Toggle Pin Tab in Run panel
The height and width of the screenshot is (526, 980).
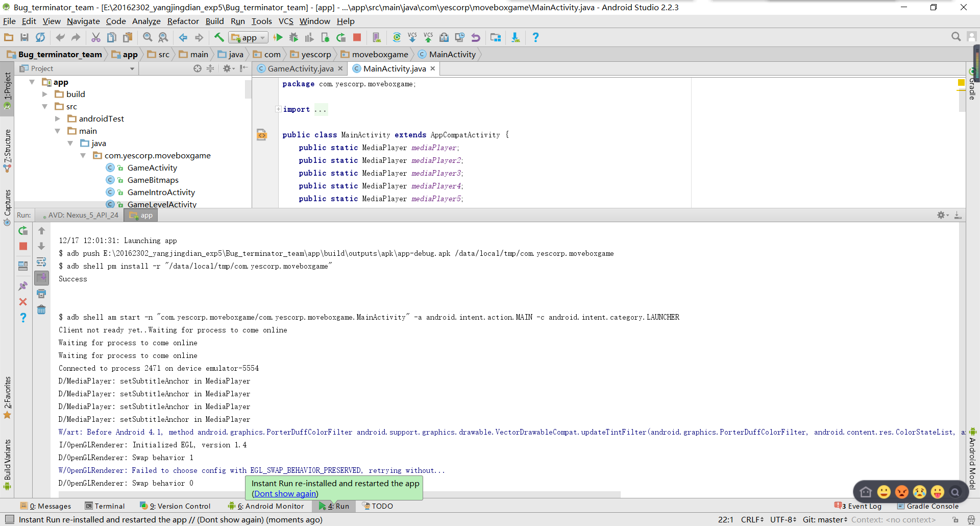[23, 286]
